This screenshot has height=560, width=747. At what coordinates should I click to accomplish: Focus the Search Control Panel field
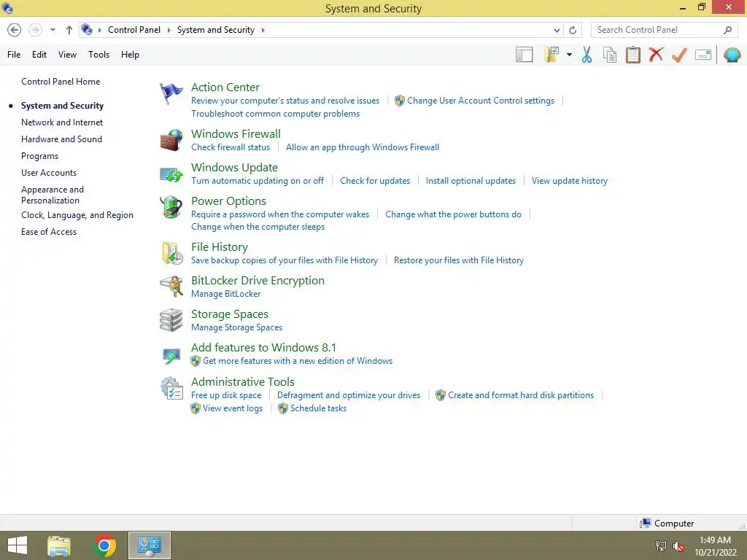click(x=664, y=30)
